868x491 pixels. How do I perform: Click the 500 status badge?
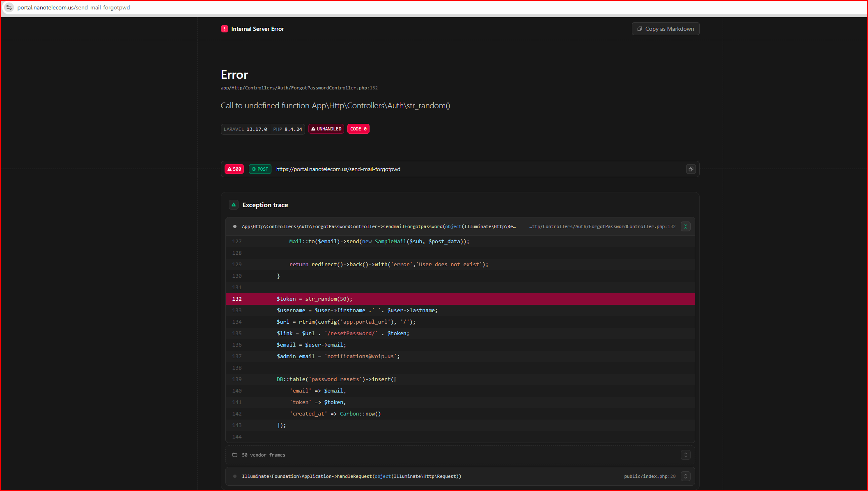[234, 169]
